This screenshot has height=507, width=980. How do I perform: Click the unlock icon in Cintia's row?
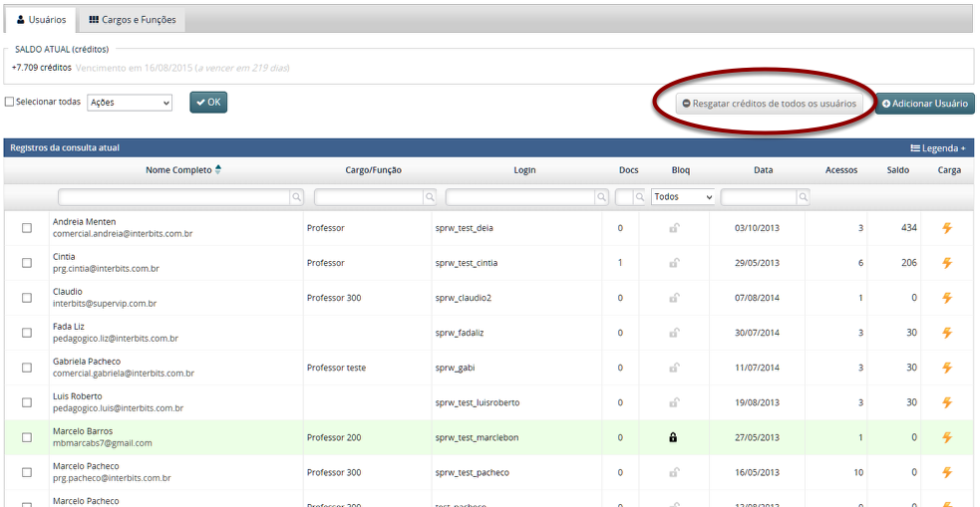tap(674, 263)
